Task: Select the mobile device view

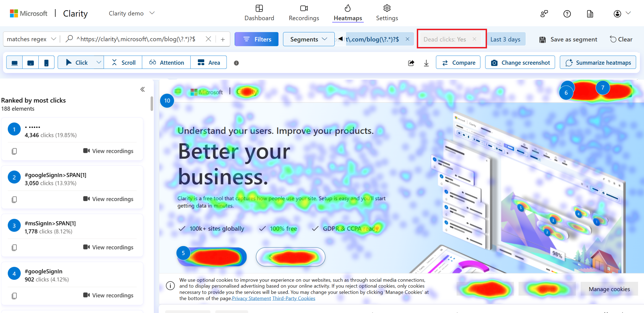Action: pyautogui.click(x=46, y=62)
